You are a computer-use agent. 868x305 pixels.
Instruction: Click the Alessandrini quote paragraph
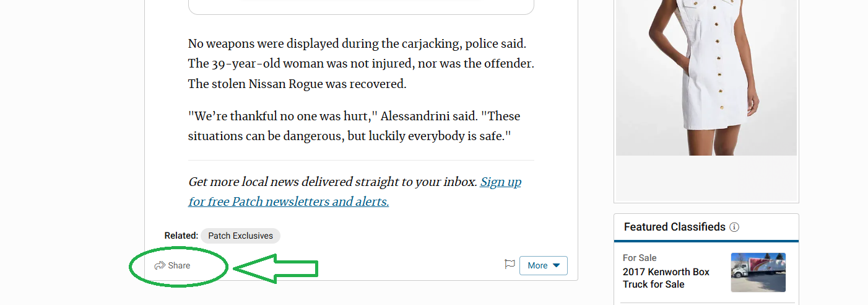pos(354,126)
